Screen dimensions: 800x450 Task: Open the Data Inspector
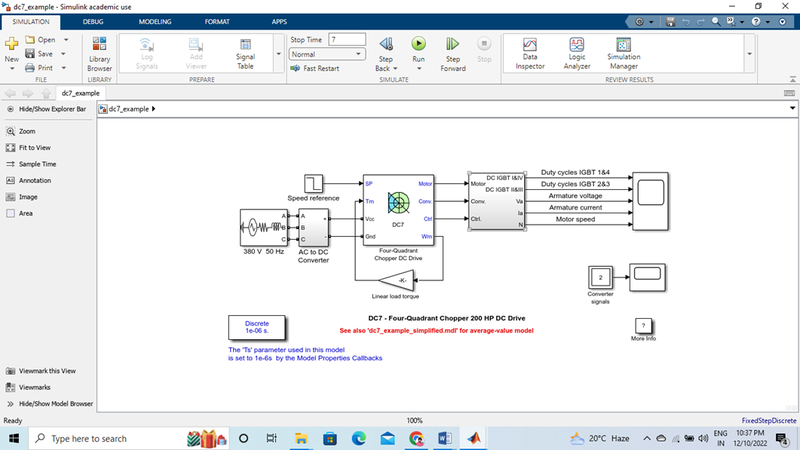coord(530,54)
